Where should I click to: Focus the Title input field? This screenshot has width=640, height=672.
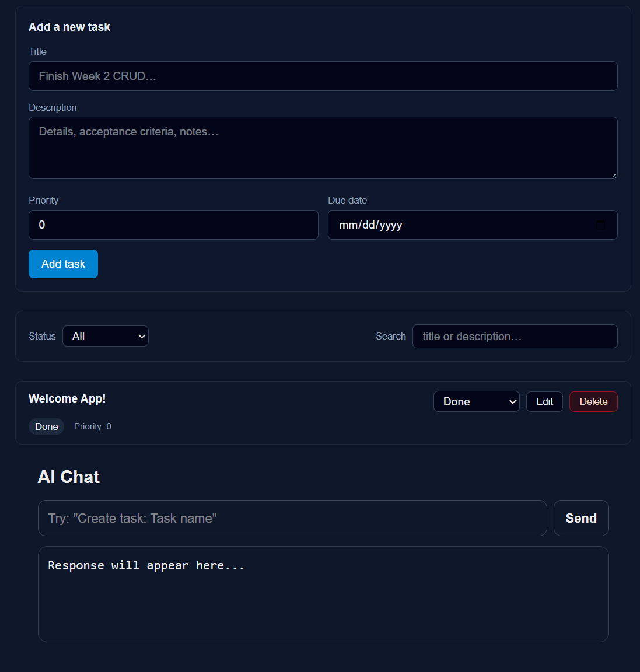pos(323,76)
